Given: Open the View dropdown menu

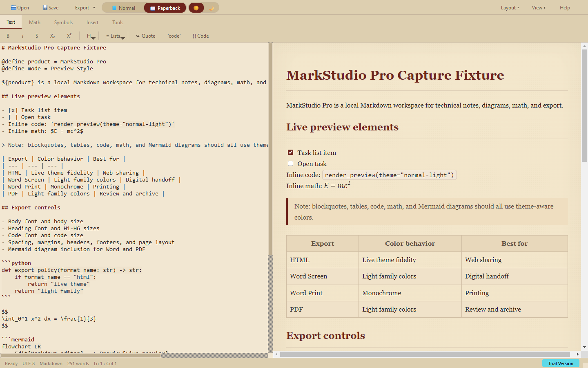Looking at the screenshot, I should point(539,8).
